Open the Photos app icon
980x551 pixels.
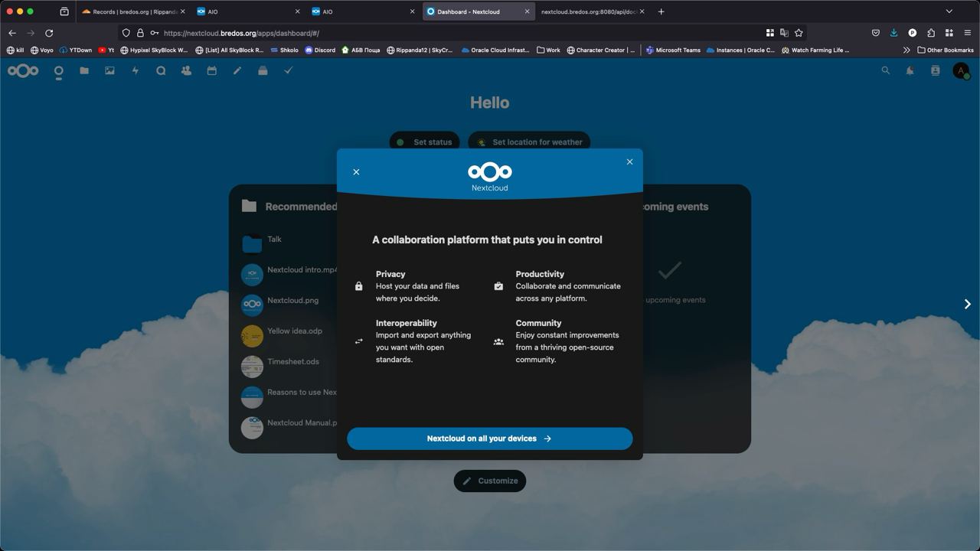(x=109, y=70)
